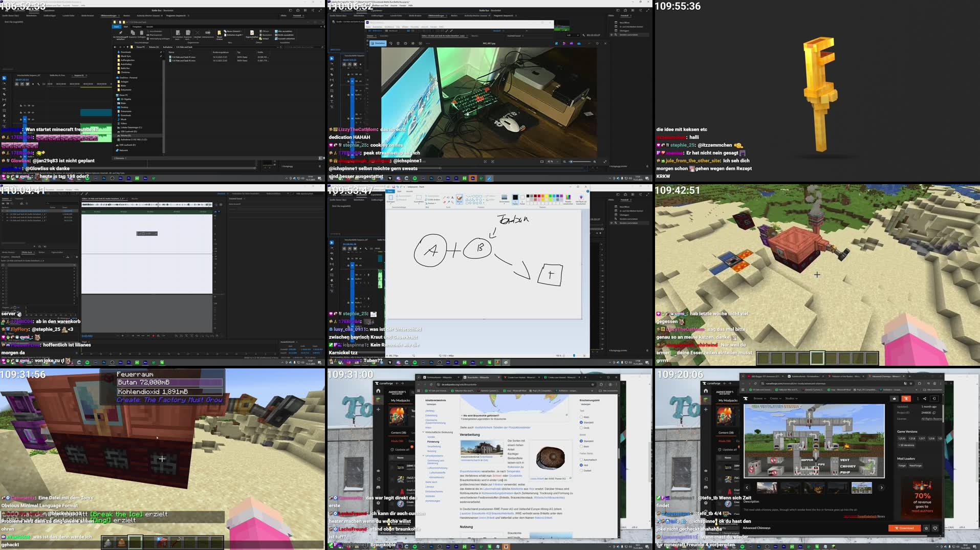Open the Pinsel (brushes) tool in Paint
The image size is (980, 550).
pos(460,199)
